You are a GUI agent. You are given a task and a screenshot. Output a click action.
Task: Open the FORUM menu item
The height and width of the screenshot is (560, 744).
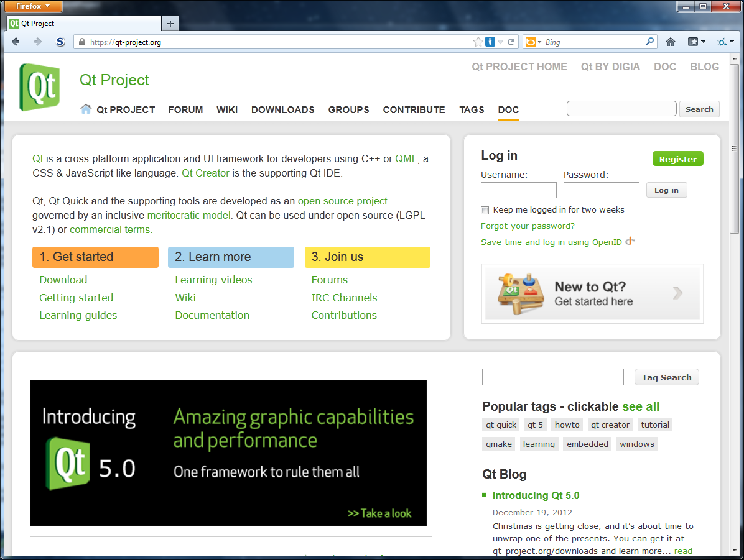(x=185, y=109)
